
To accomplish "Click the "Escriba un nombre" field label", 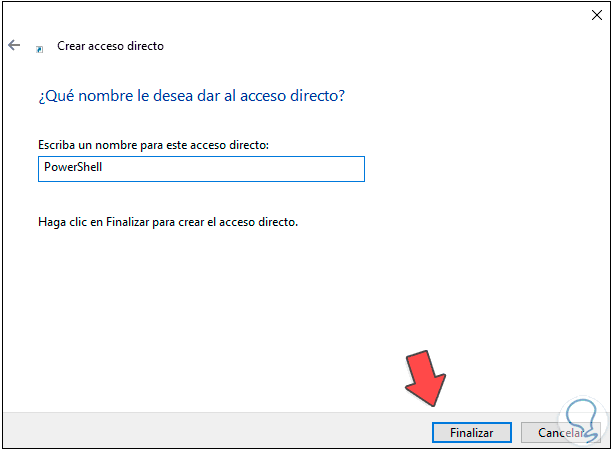I will (x=153, y=145).
